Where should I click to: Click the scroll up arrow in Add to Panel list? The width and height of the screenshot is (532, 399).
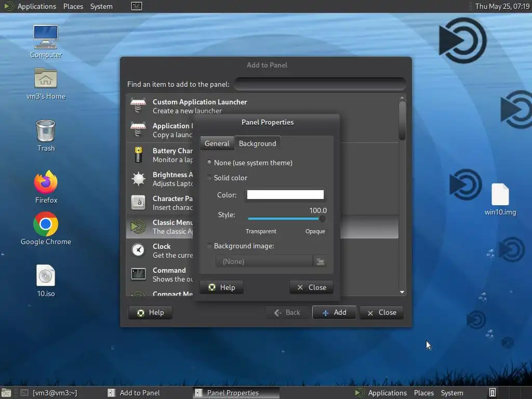[402, 98]
